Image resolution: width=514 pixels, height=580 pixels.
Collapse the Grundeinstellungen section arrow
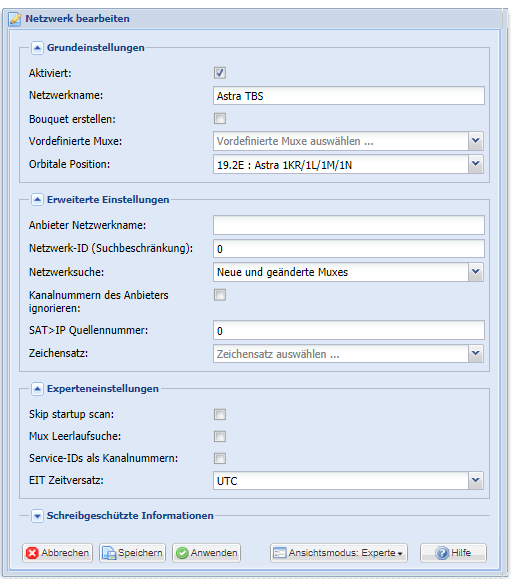pyautogui.click(x=37, y=48)
